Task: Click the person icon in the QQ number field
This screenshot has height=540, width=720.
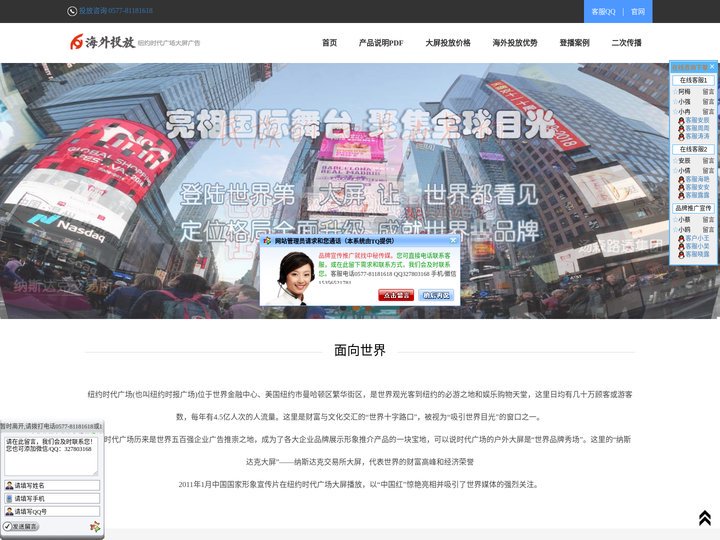Action: tap(9, 511)
